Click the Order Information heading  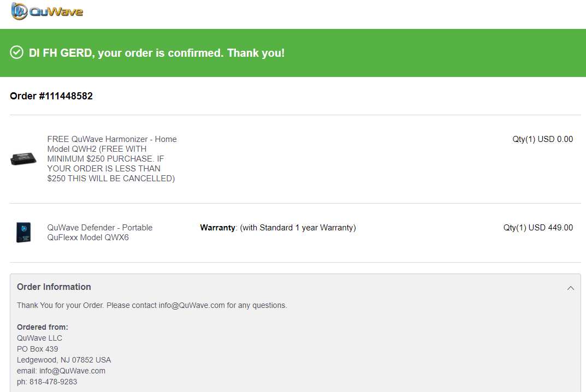click(54, 287)
